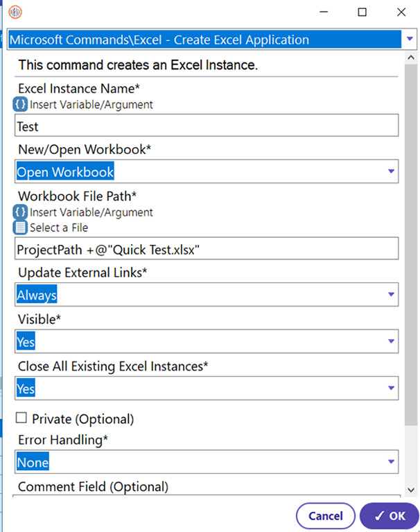Maximize the dialog window
Viewport: 420px width, 532px height.
point(362,12)
